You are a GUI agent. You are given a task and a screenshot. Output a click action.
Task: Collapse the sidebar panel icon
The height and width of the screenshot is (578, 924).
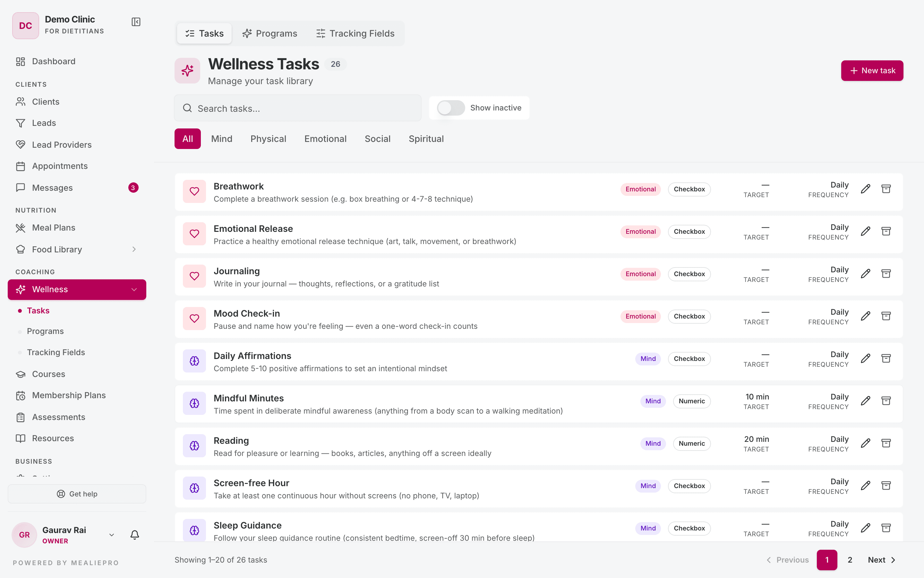pyautogui.click(x=136, y=22)
